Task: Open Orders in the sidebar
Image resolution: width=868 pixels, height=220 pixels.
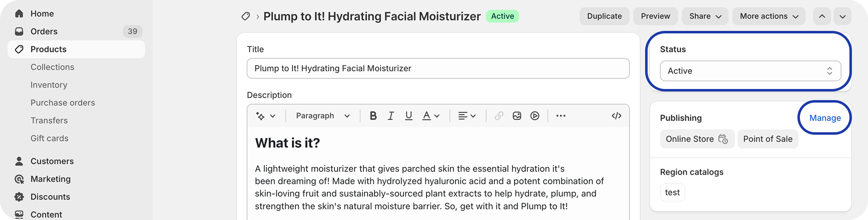Action: pyautogui.click(x=44, y=31)
